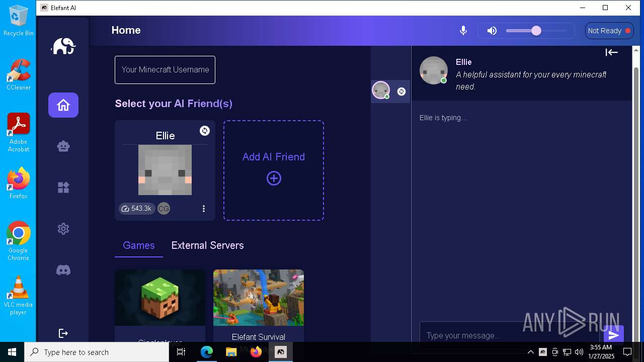Click the Your Minecraft Username field

tap(165, 70)
